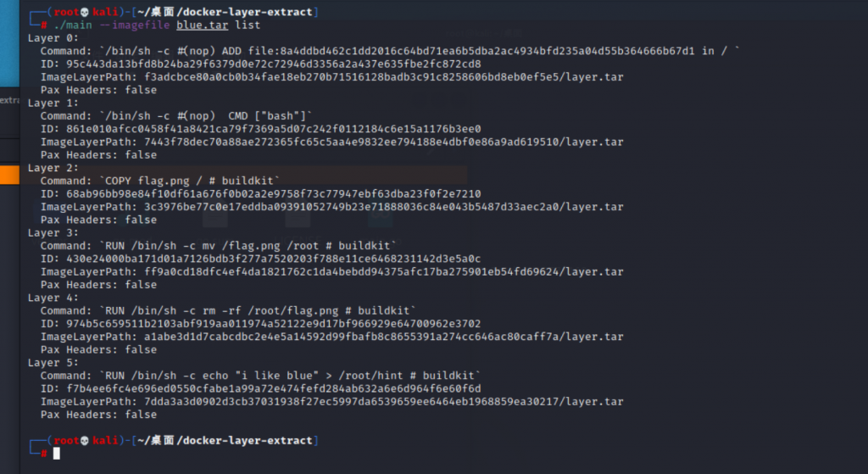Click the "Layer 2:" heading

53,168
